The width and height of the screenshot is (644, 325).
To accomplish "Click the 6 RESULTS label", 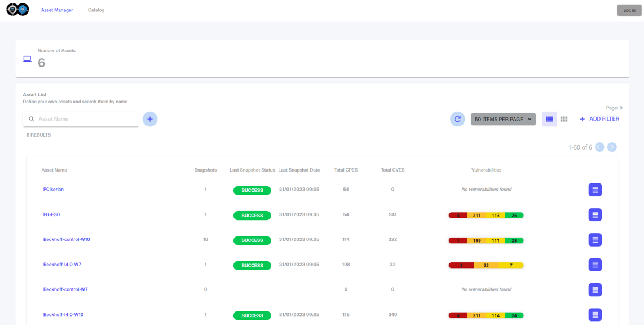I will click(38, 135).
